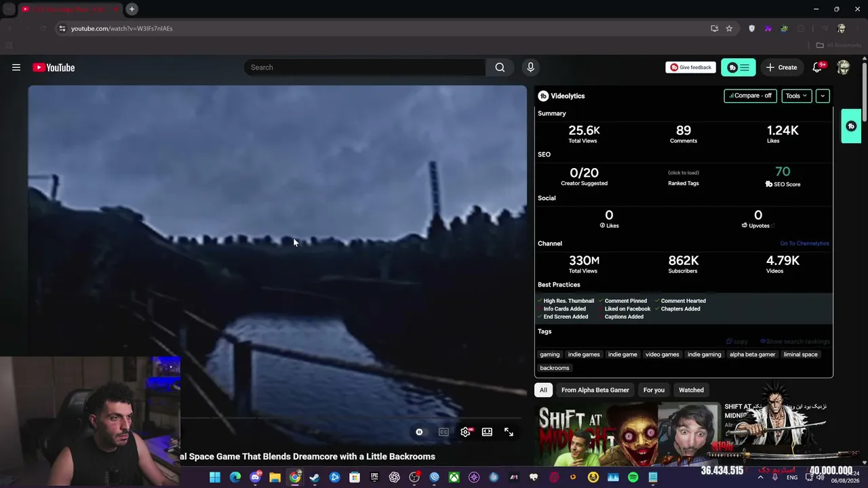Open the YouTube notifications bell
Screen dimensions: 868x488
pyautogui.click(x=817, y=67)
